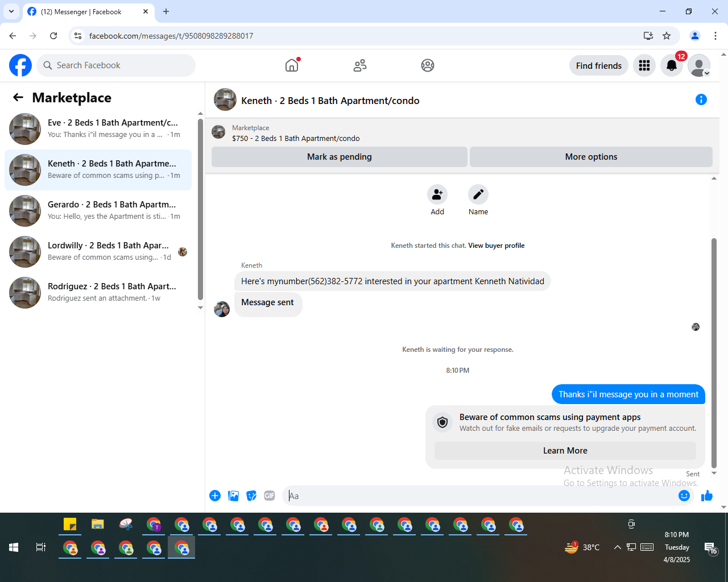Open the Facebook menu grid icon

click(644, 65)
